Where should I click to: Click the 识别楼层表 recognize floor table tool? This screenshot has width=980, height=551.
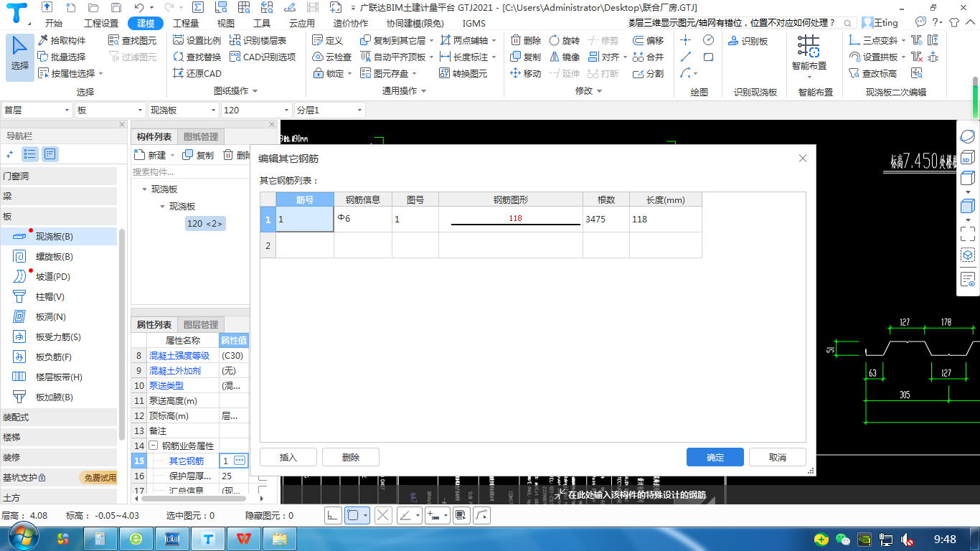[258, 40]
